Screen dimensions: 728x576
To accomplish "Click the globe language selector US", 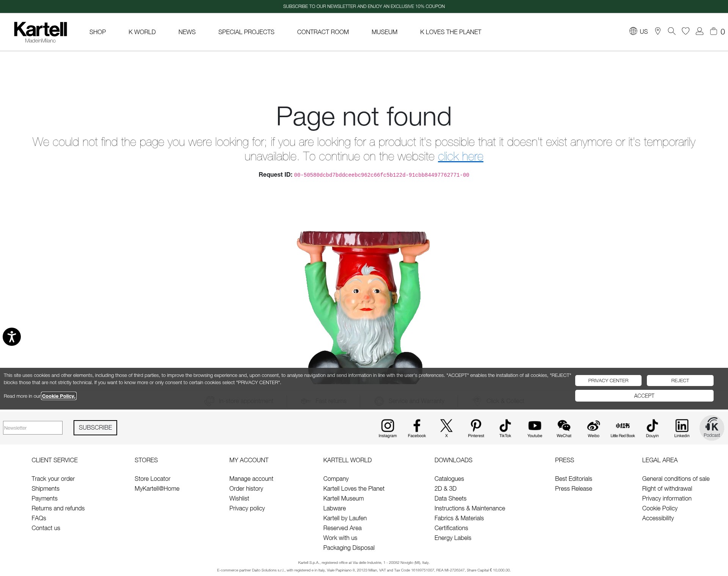I will [x=639, y=31].
